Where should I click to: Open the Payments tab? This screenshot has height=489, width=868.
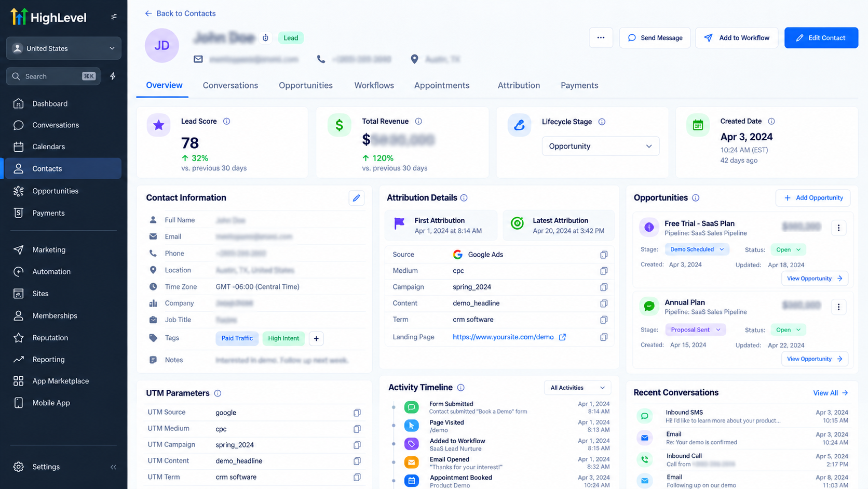pyautogui.click(x=579, y=85)
